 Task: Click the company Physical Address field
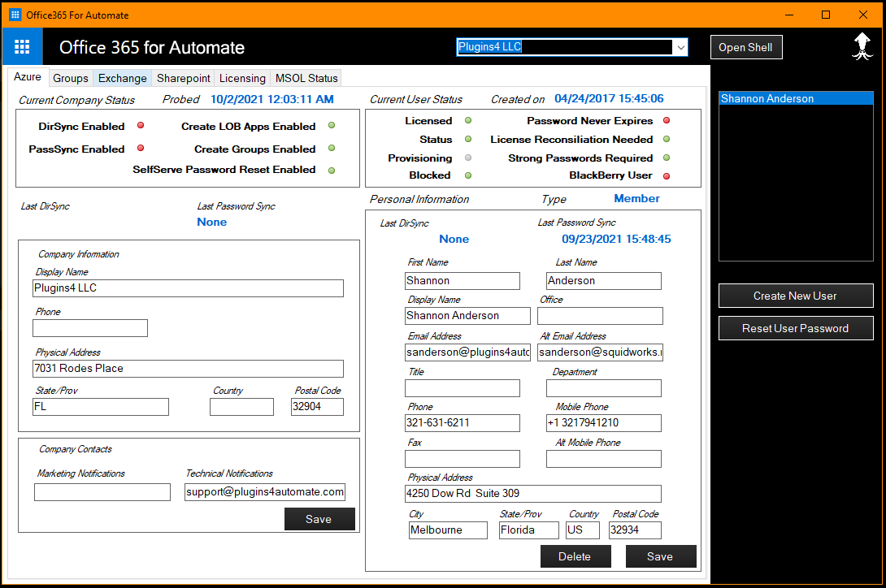pos(188,368)
